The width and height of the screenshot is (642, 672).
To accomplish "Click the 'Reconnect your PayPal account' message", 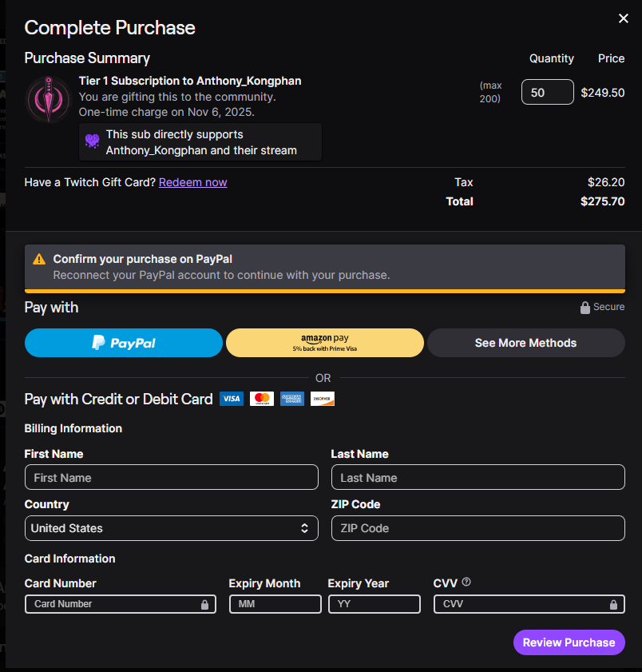I will click(x=221, y=275).
